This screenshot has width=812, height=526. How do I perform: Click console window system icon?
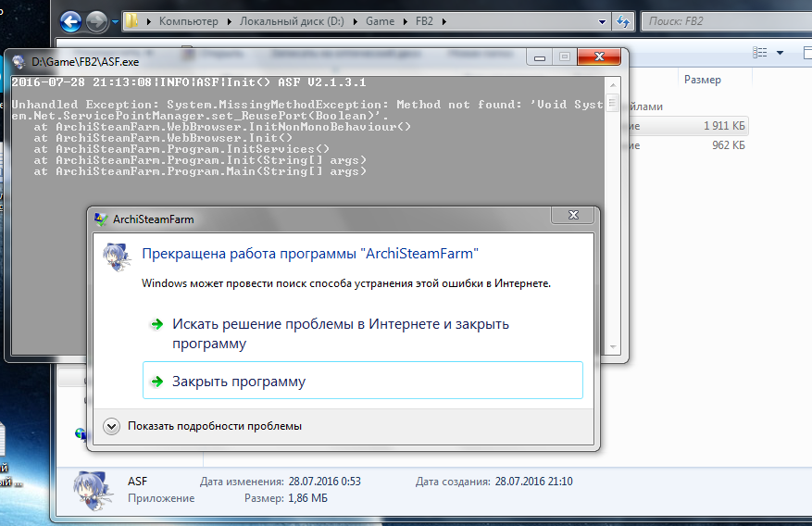tap(19, 62)
